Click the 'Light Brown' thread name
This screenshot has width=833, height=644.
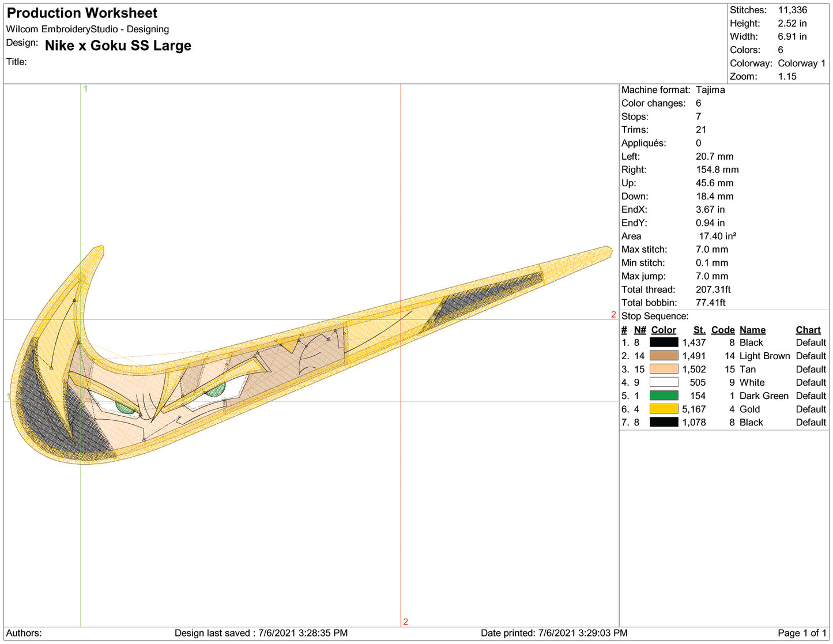[764, 356]
